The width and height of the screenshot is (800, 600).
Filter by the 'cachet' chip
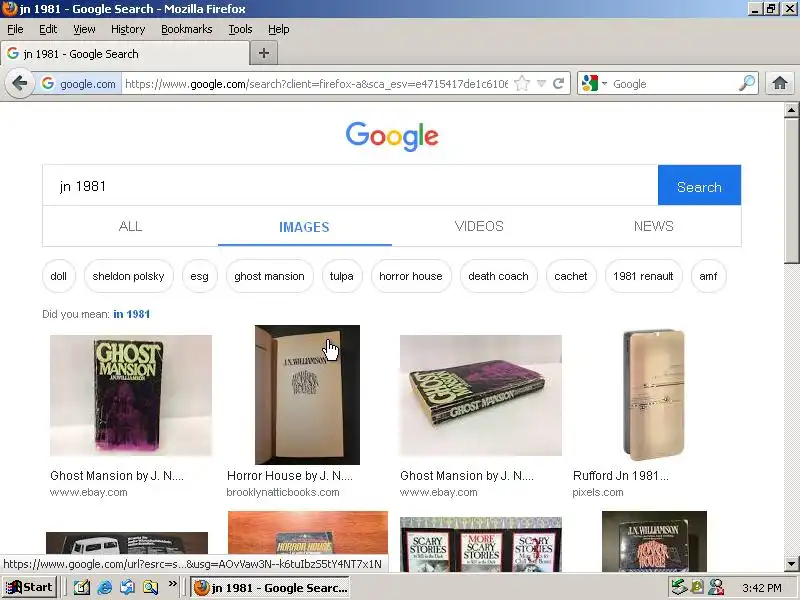coord(570,276)
